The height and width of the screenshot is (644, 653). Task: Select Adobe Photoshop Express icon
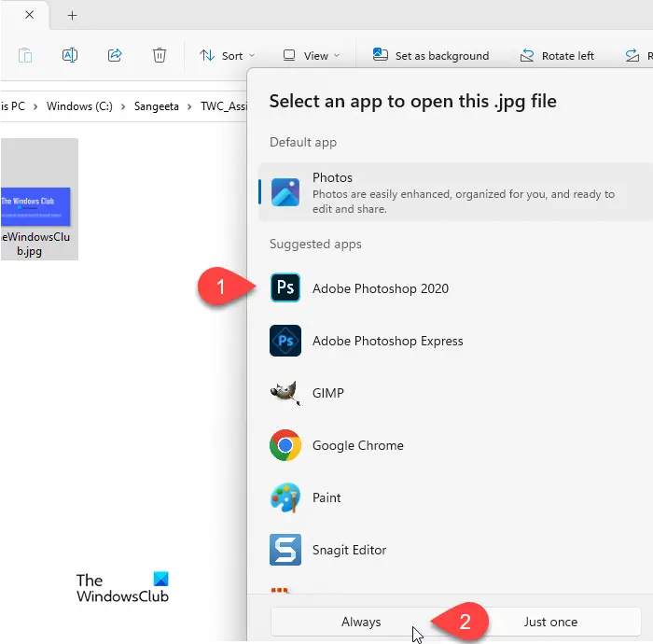[285, 341]
